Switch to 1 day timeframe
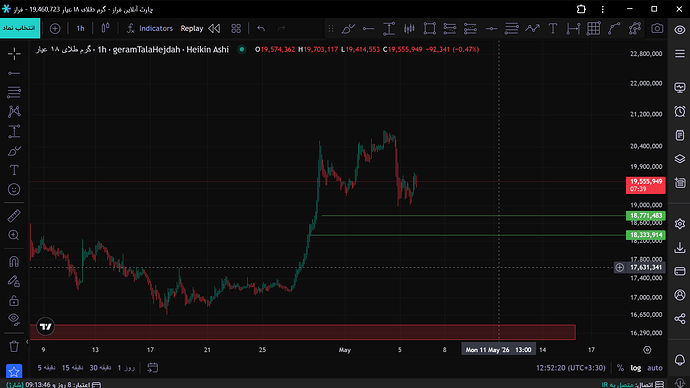The width and height of the screenshot is (690, 388). tap(126, 368)
